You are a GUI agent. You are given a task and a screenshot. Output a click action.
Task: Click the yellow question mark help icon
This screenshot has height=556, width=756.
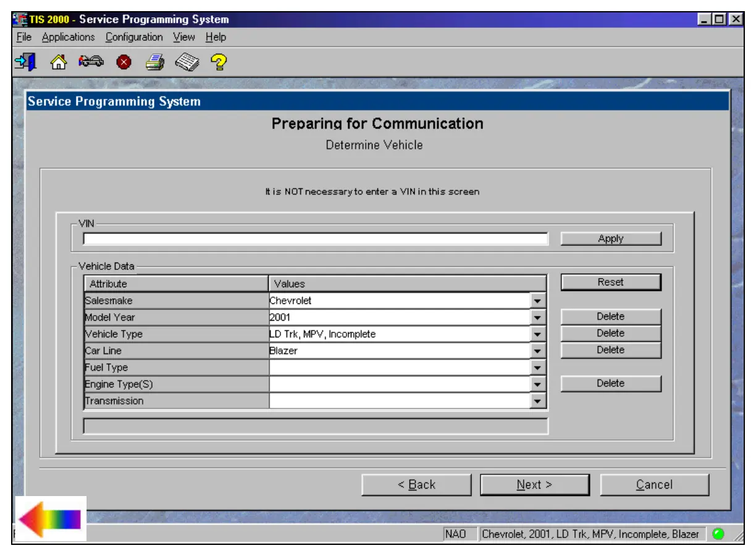coord(219,62)
